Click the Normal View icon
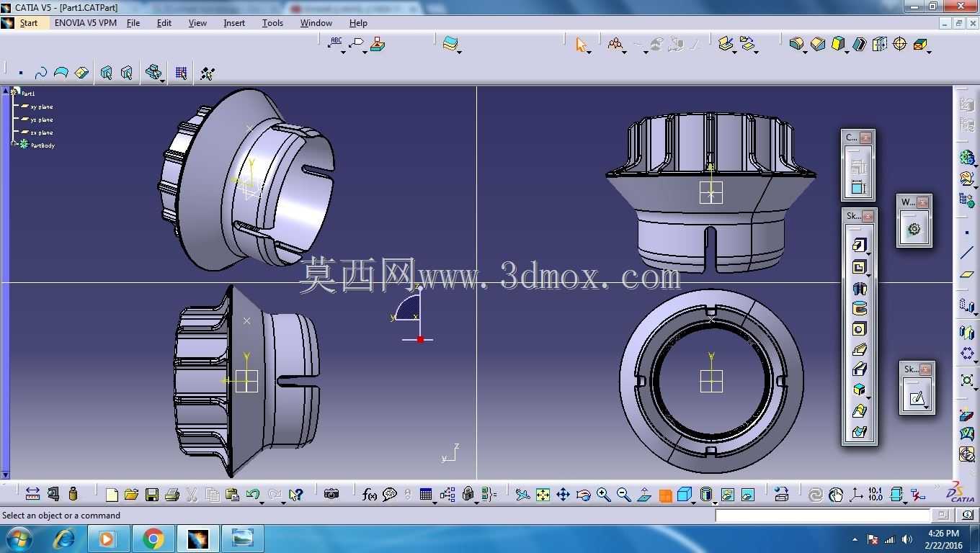The width and height of the screenshot is (980, 553). pos(645,495)
